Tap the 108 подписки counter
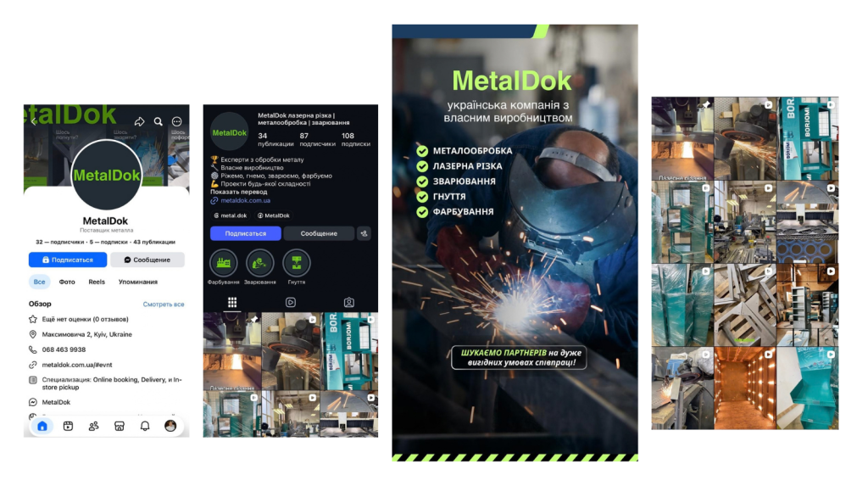868x486 pixels. click(x=355, y=139)
